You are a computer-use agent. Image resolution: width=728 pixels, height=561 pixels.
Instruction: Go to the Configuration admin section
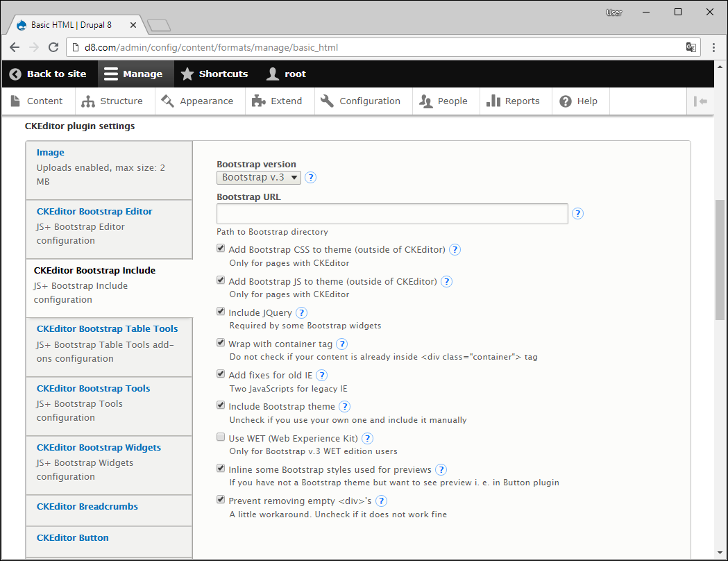[361, 101]
